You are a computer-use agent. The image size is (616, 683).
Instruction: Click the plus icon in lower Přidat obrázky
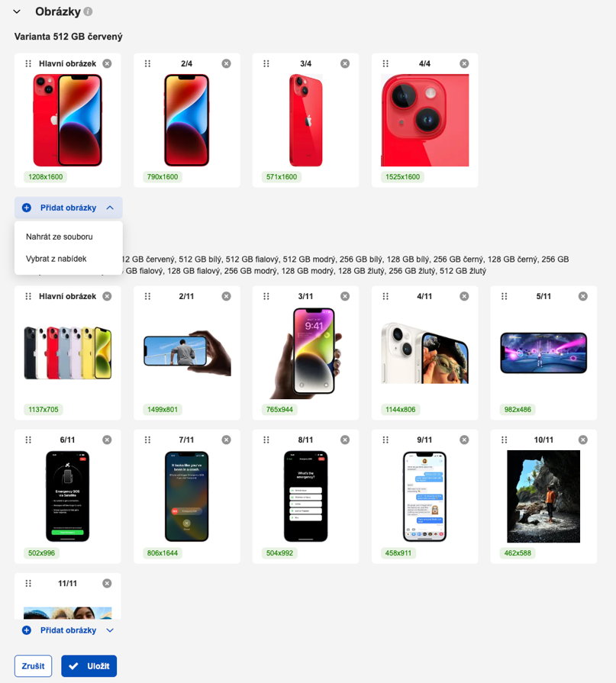(x=27, y=630)
